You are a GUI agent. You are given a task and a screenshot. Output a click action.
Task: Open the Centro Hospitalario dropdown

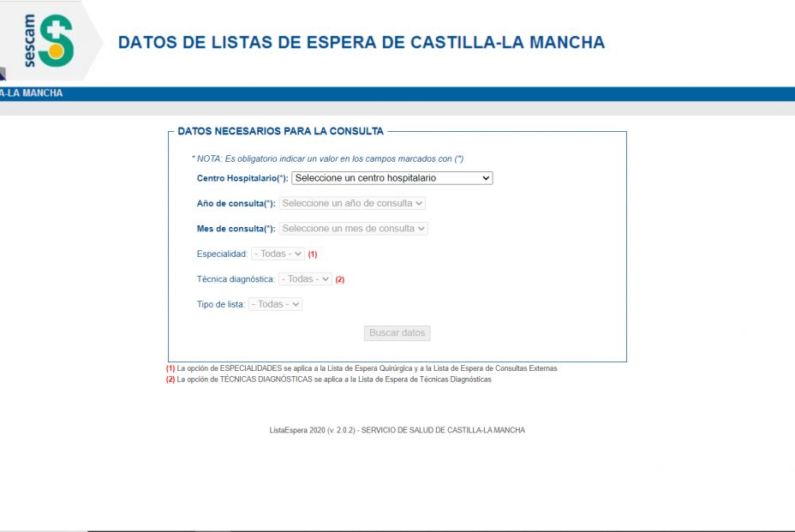[392, 178]
